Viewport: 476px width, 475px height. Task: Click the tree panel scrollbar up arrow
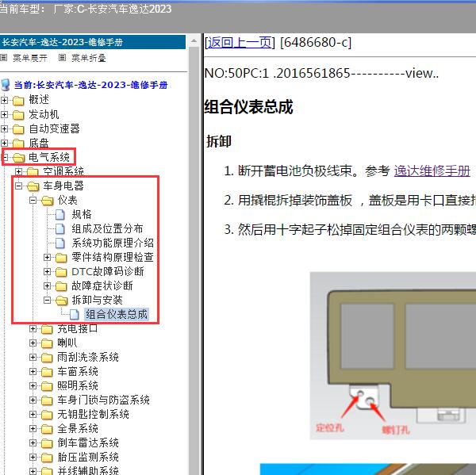click(x=194, y=40)
